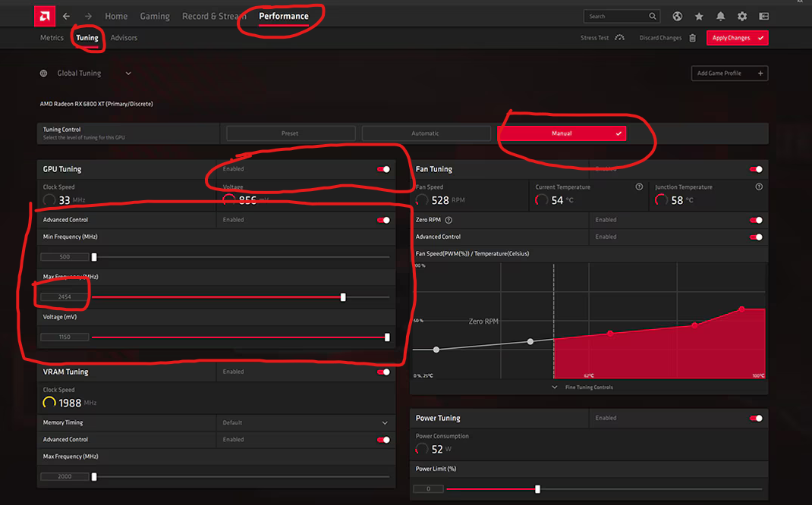Image resolution: width=812 pixels, height=505 pixels.
Task: Click Max Frequency value field 2454
Action: (65, 297)
